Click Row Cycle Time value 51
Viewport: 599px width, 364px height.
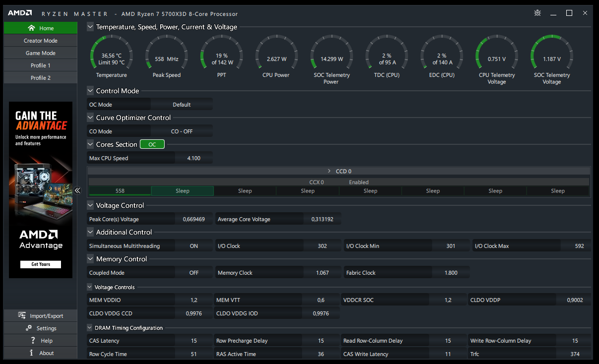[x=194, y=354]
